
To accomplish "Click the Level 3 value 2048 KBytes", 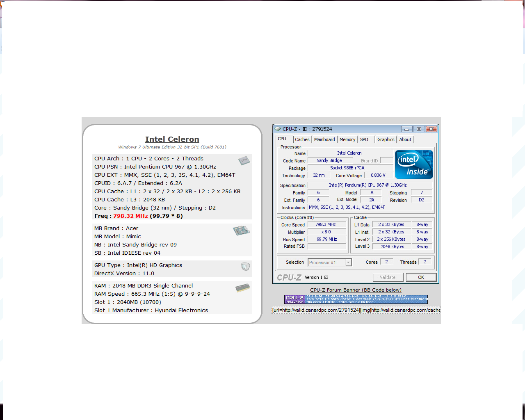I will pyautogui.click(x=391, y=247).
